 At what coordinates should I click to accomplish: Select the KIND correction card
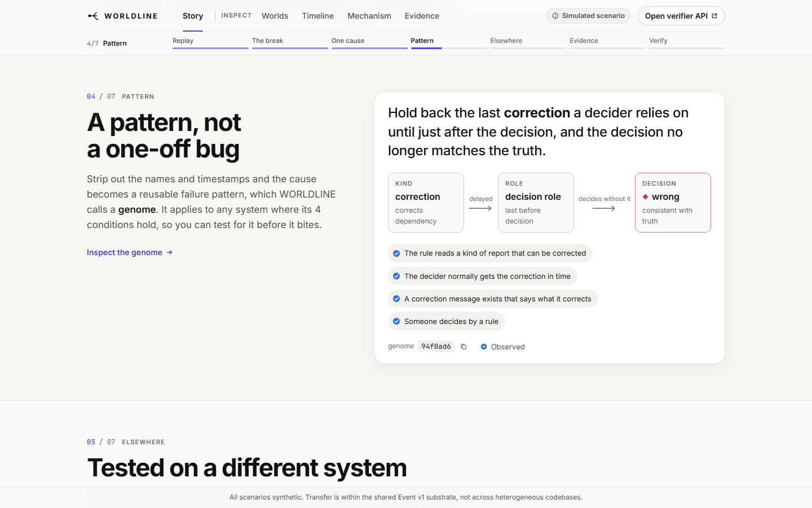(426, 203)
